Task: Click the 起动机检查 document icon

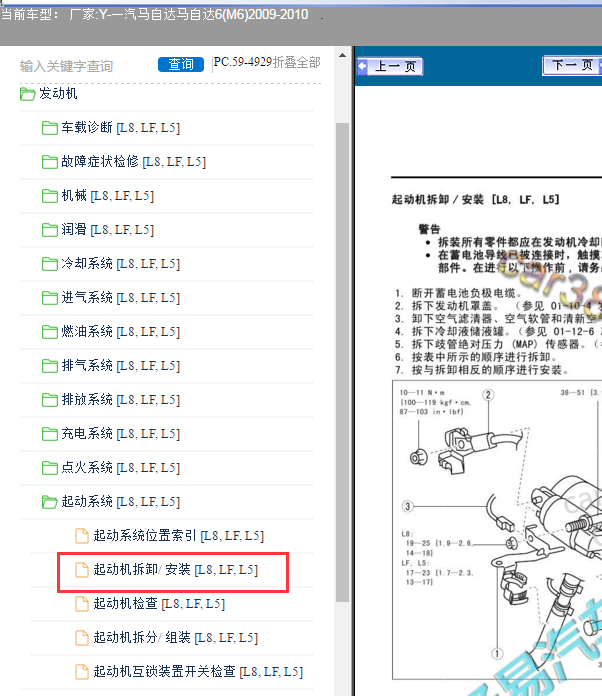Action: pyautogui.click(x=82, y=604)
